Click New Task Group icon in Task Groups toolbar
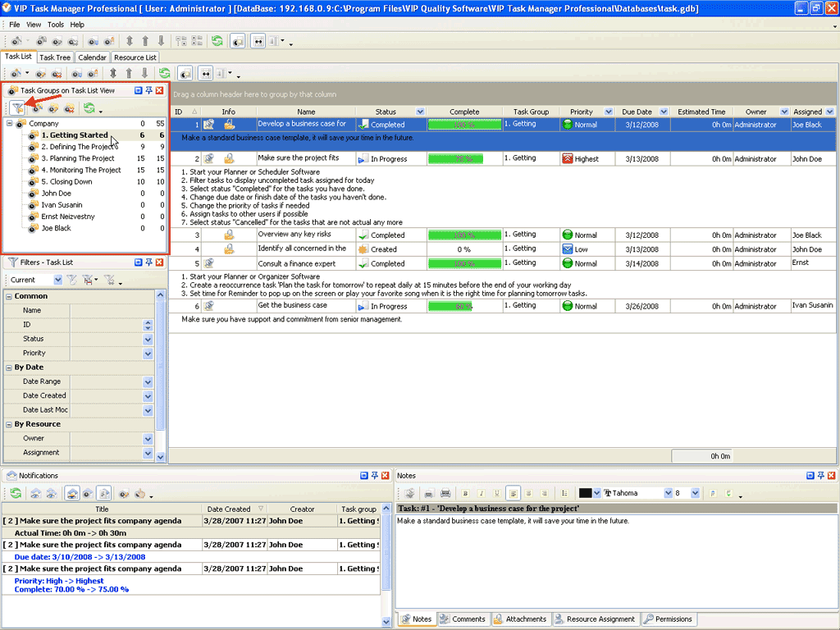This screenshot has height=630, width=840. (37, 108)
